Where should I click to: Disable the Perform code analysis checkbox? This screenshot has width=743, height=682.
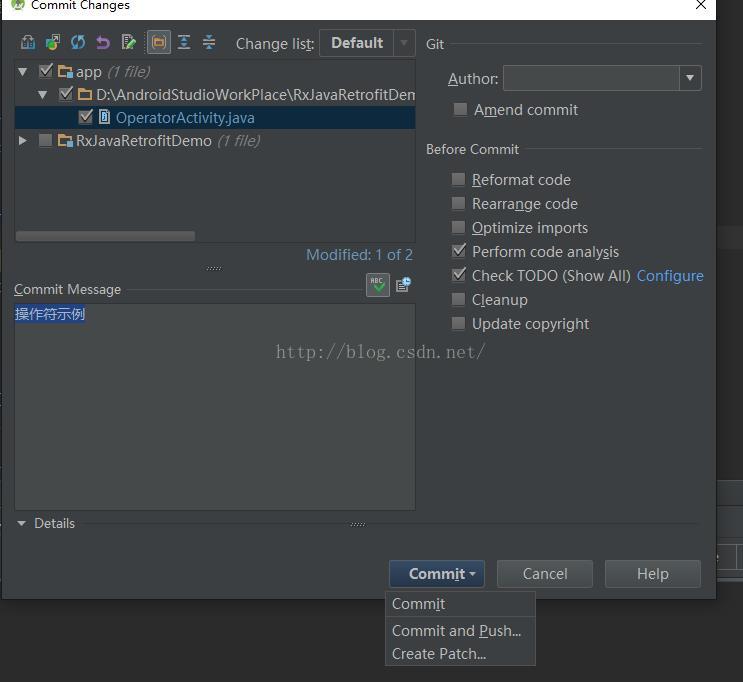pos(459,251)
